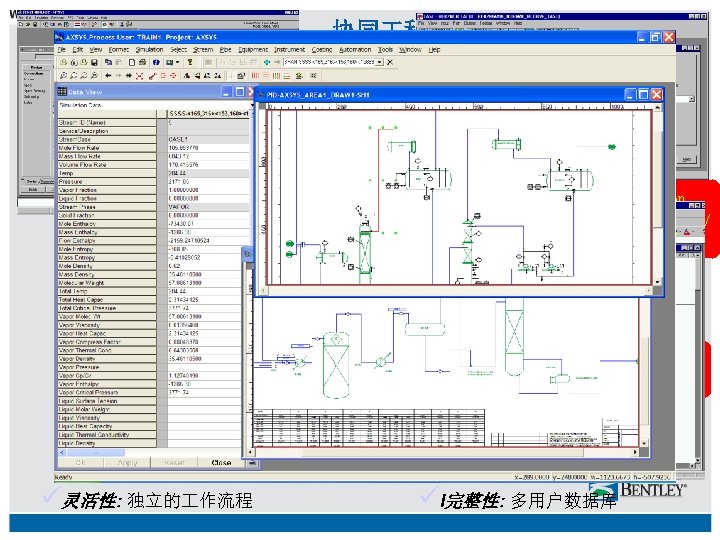This screenshot has height=540, width=720.
Task: Click the 'Total Temp' row label
Action: click(x=107, y=291)
